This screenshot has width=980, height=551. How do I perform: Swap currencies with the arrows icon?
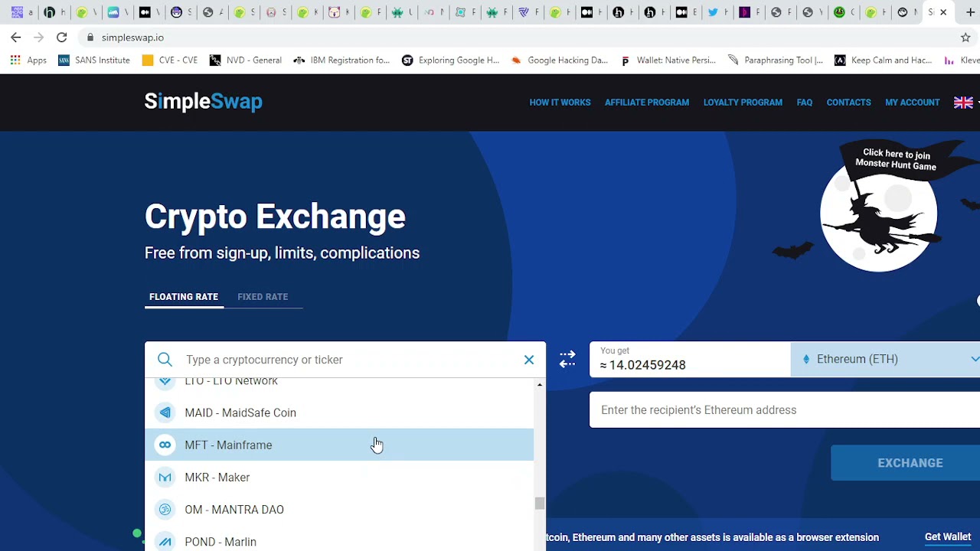(567, 359)
